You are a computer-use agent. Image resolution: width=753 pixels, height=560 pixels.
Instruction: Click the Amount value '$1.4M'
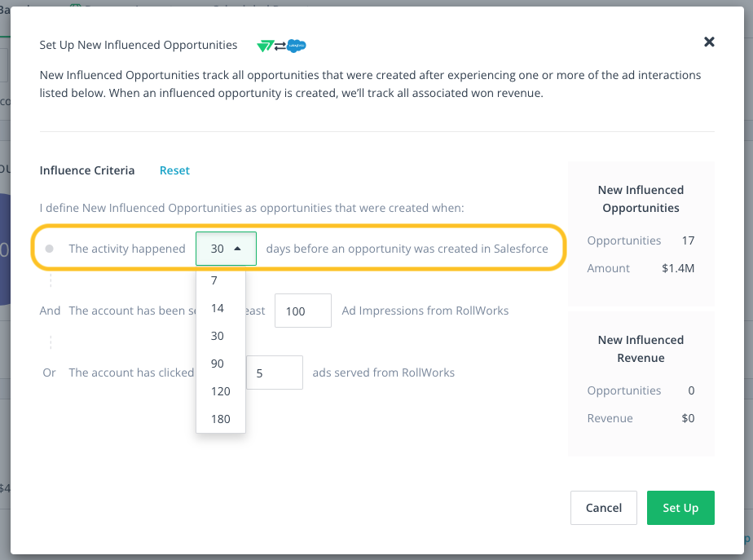677,268
